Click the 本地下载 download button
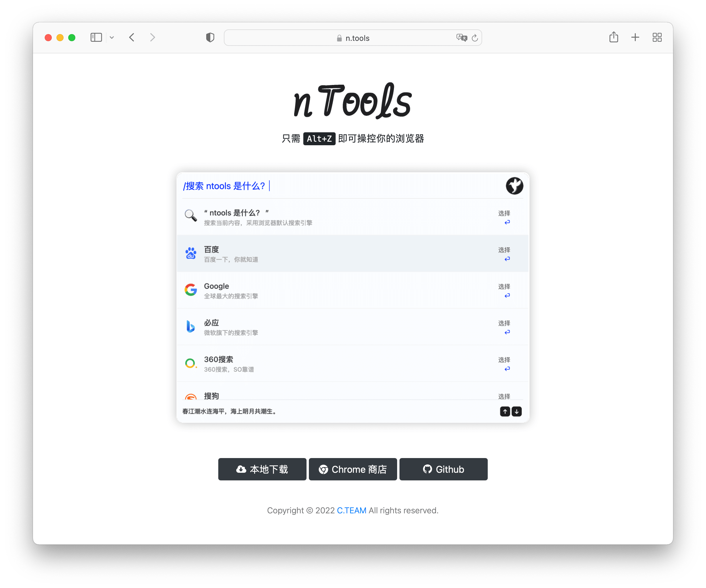This screenshot has width=706, height=588. tap(262, 470)
